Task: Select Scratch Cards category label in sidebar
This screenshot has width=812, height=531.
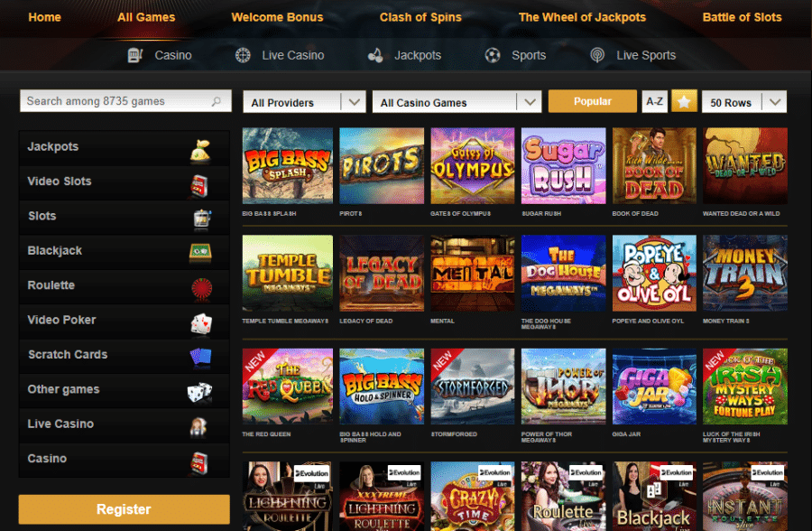Action: click(68, 355)
